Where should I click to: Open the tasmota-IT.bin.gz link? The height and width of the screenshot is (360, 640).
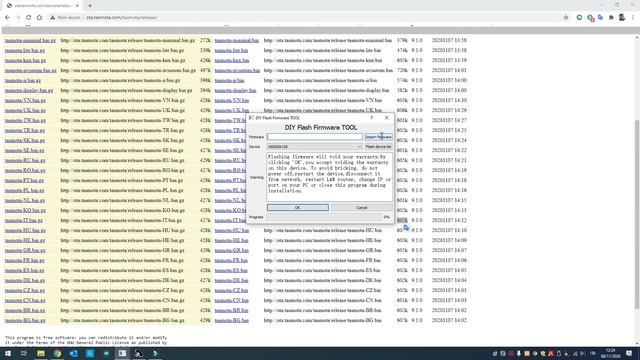click(24, 220)
